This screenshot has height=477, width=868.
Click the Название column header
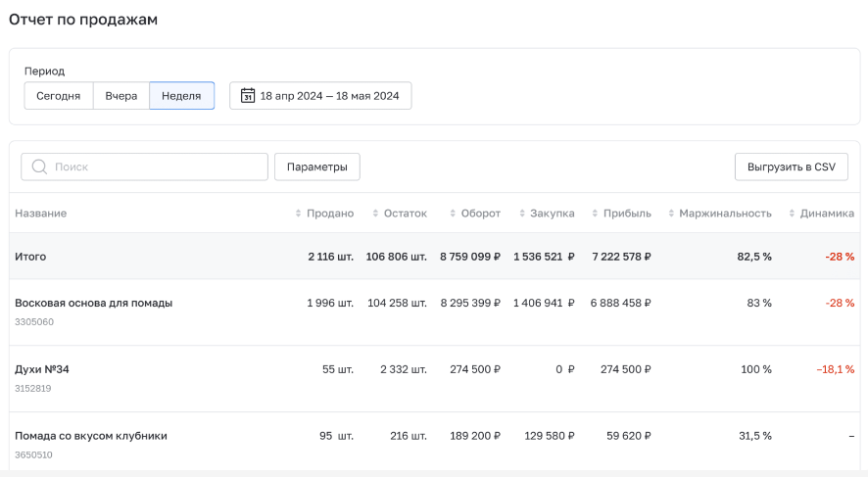pos(41,214)
